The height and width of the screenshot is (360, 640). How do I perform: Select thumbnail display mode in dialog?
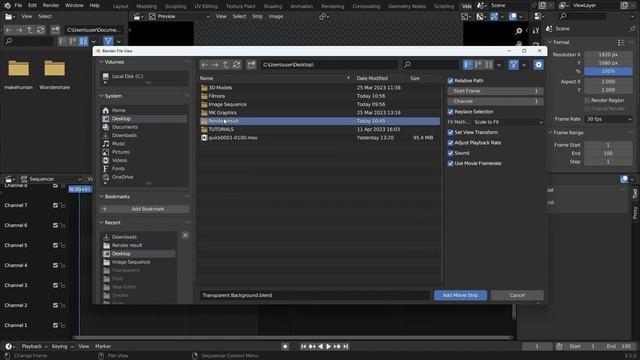pyautogui.click(x=488, y=65)
